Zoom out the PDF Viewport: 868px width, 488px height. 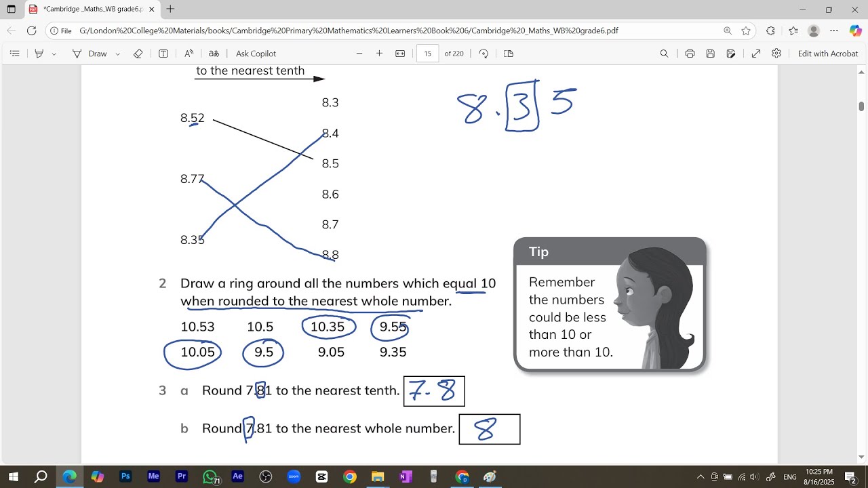[x=359, y=54]
